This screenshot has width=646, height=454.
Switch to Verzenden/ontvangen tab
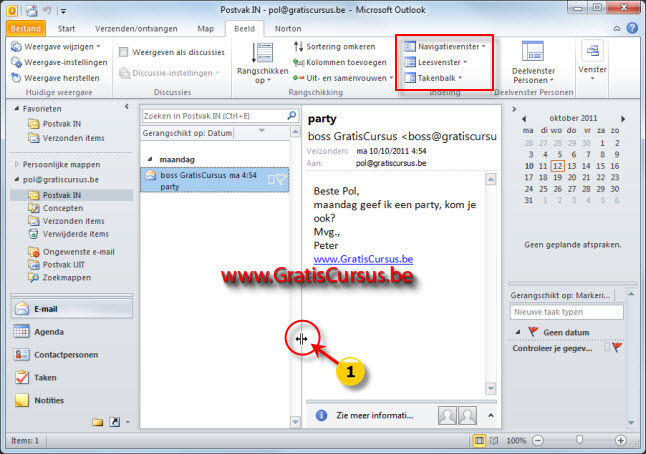[x=136, y=28]
